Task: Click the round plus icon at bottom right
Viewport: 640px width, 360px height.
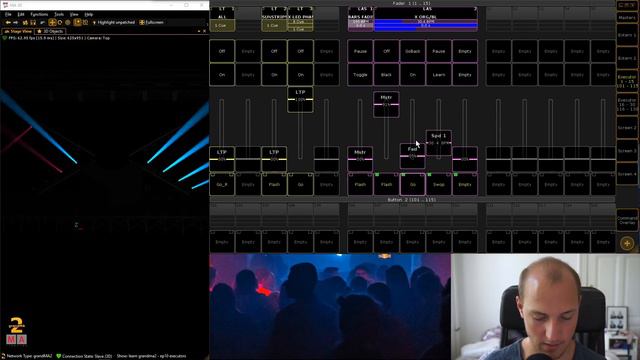Action: click(627, 243)
